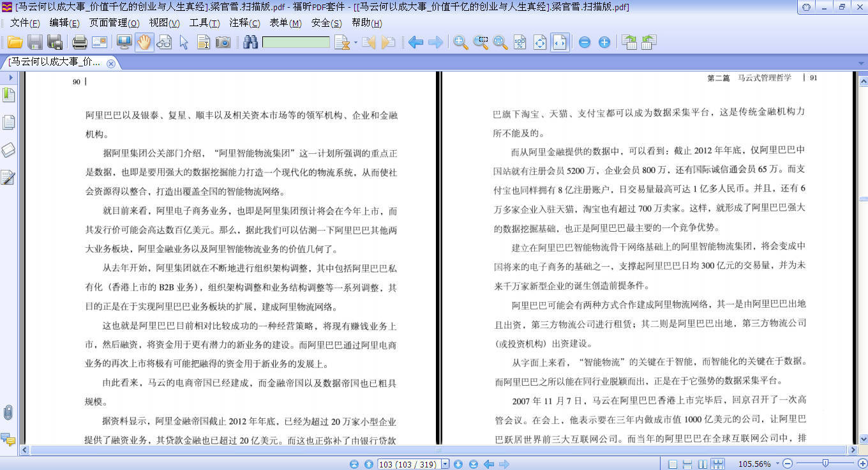Click the email document icon
Viewport: 868px width, 470px height.
pyautogui.click(x=100, y=42)
